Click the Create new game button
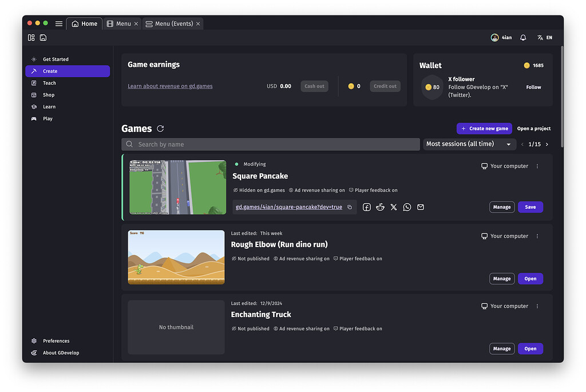This screenshot has width=586, height=392. (484, 128)
